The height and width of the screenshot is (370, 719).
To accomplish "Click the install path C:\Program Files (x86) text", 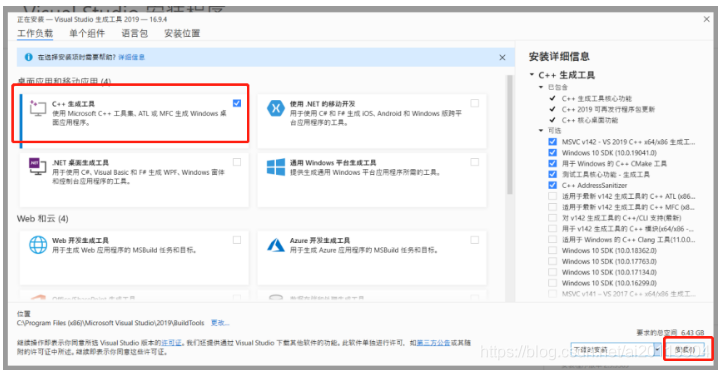I will 111,323.
